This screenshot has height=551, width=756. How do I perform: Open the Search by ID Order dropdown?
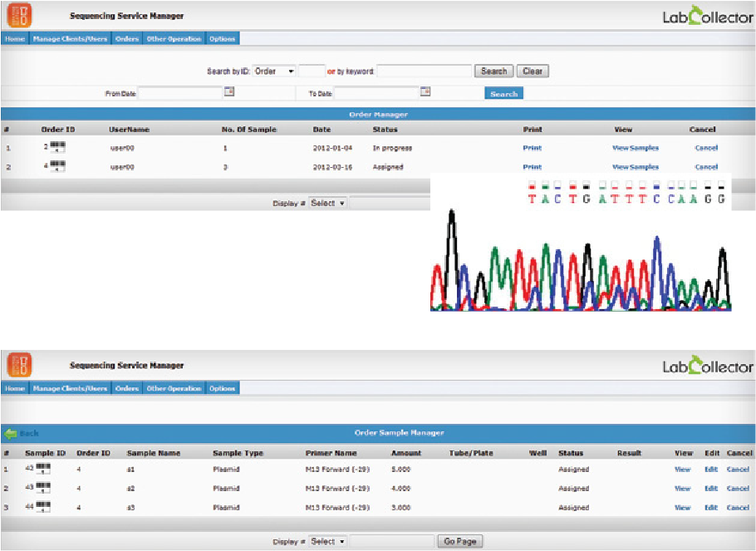click(274, 71)
